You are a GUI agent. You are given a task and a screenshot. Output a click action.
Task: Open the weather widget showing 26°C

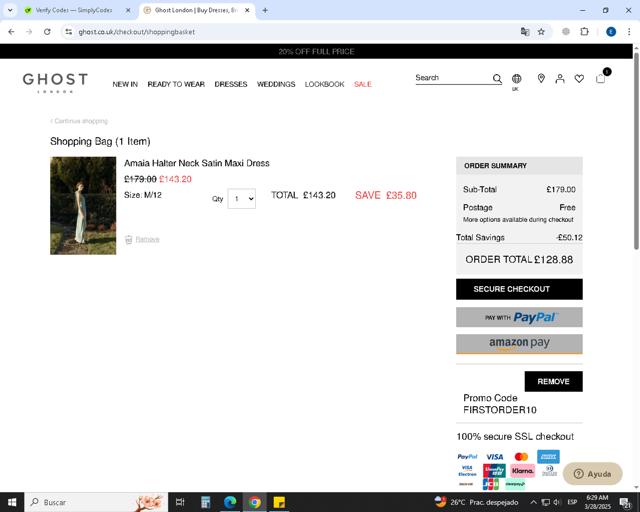tap(476, 502)
